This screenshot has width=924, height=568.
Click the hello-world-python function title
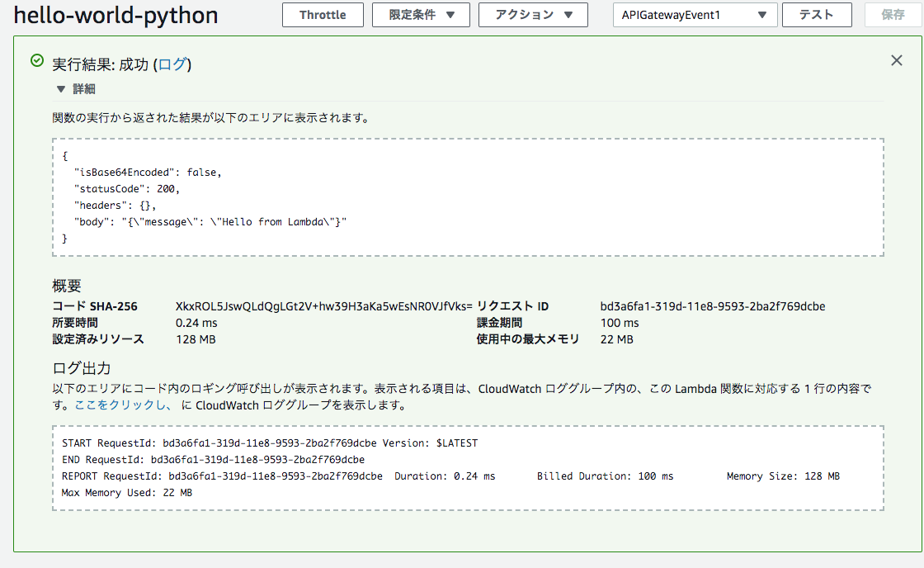[x=115, y=15]
